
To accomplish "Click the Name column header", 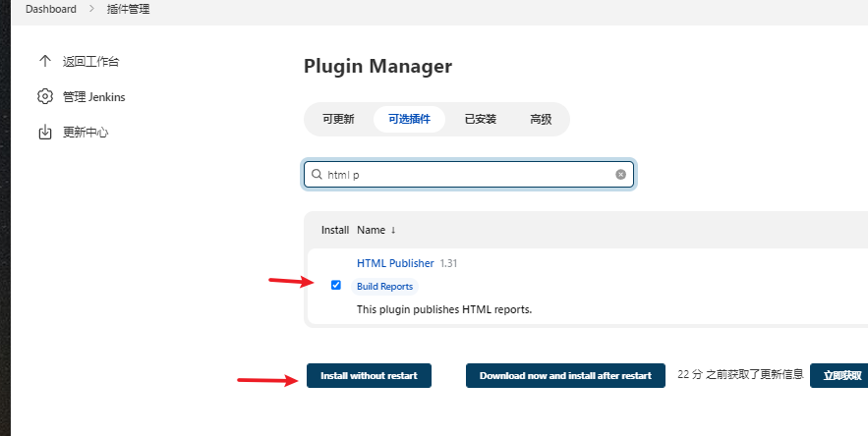I will (x=371, y=230).
